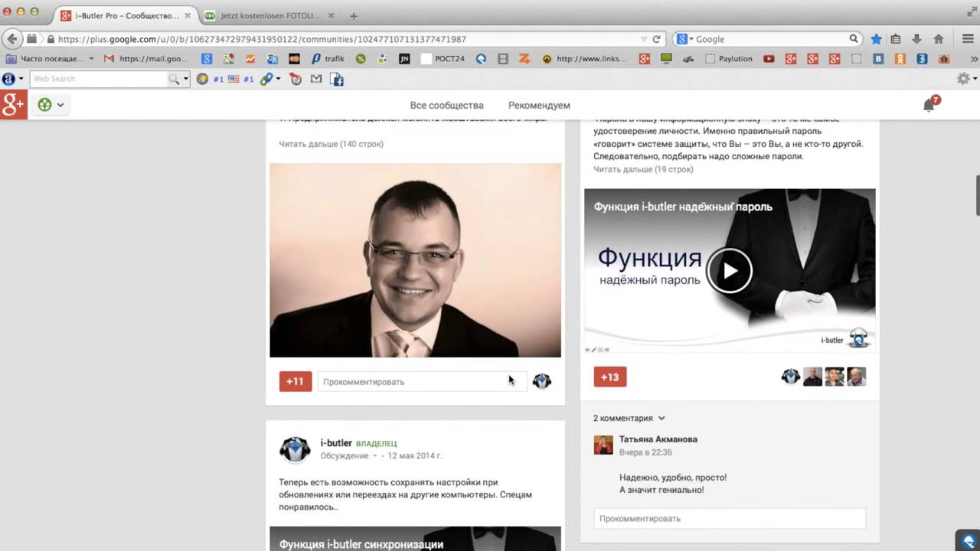Viewport: 980px width, 551px height.
Task: Reload the page with the refresh icon
Action: coord(656,39)
